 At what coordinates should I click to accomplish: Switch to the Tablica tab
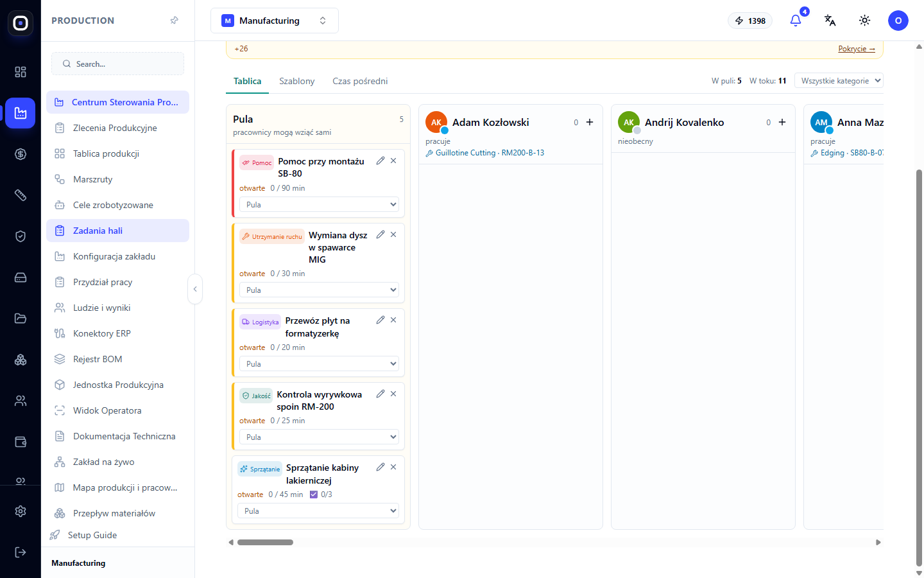tap(248, 81)
